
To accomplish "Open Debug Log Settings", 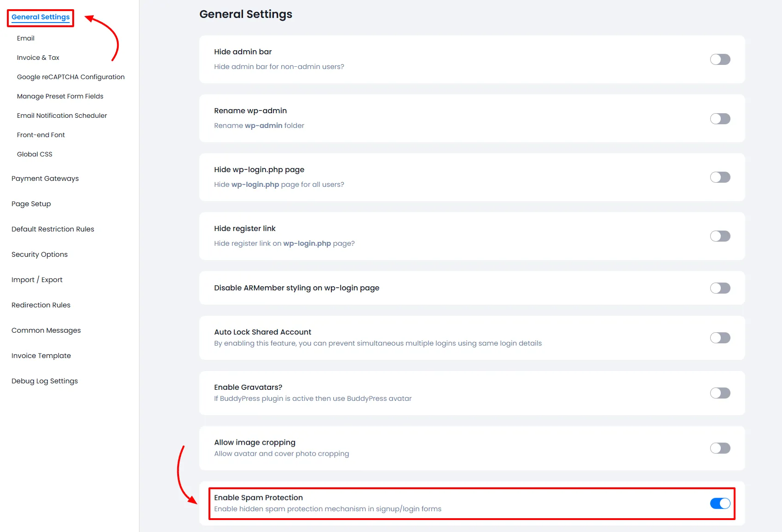I will [44, 381].
